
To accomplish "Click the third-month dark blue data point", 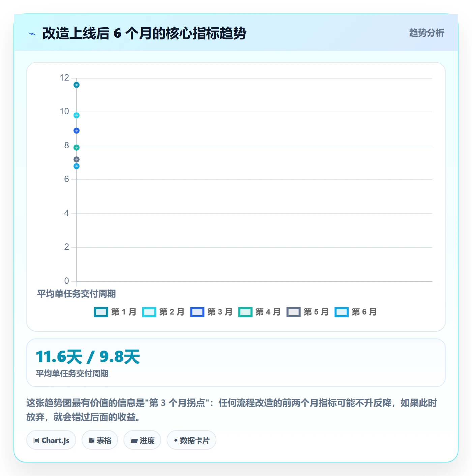I will (x=77, y=131).
